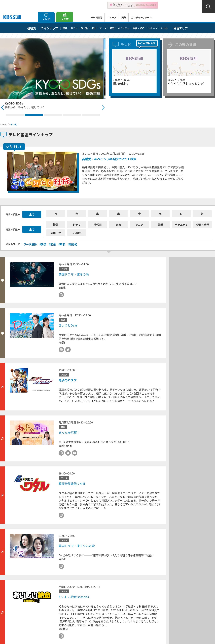Open website globe icon for 凍てついた愛
Viewport: 215px width, 644px height.
pyautogui.click(x=61, y=566)
